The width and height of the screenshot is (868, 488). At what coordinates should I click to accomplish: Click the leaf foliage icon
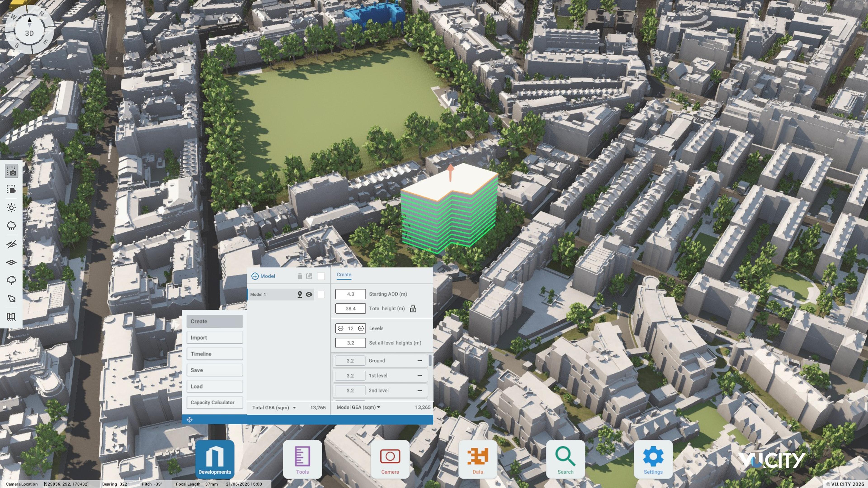click(12, 298)
